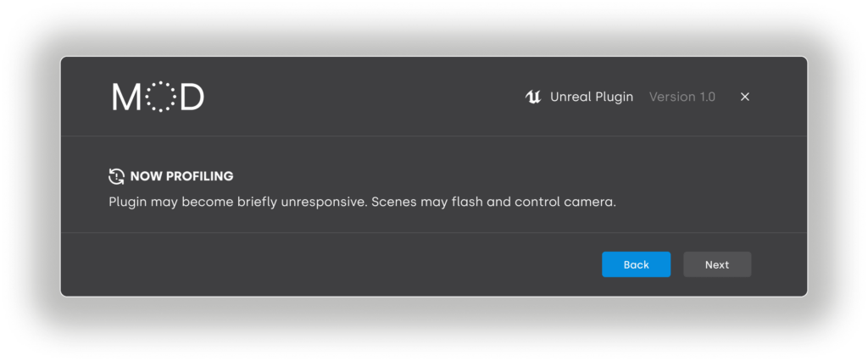This screenshot has height=361, width=868.
Task: Click the Version 1.0 text
Action: click(x=682, y=97)
